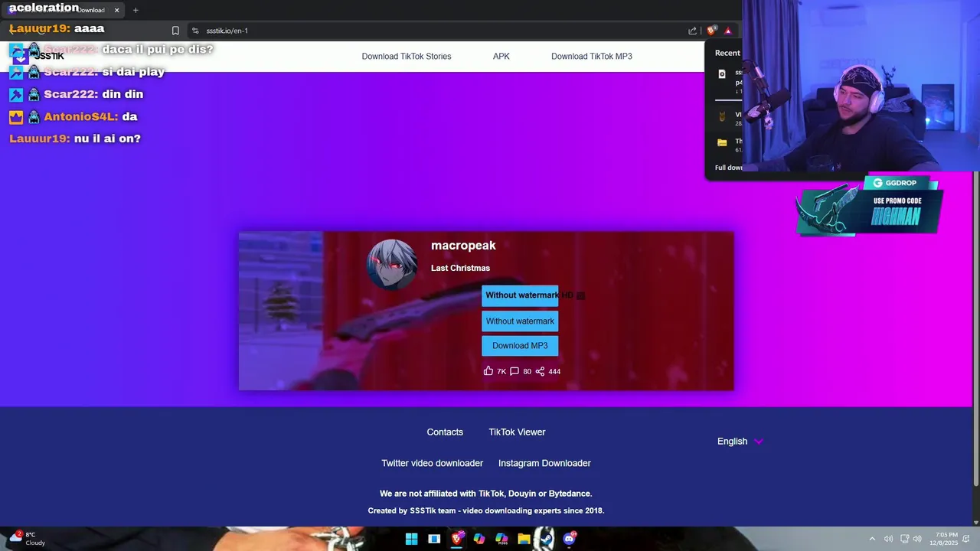Open the Windows Start menu

tap(411, 539)
